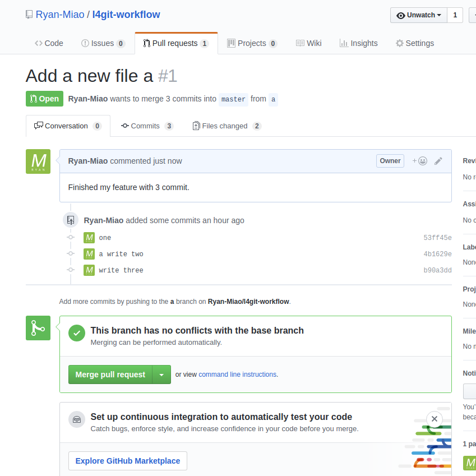476x476 pixels.
Task: Open the Unwatch dropdown
Action: [419, 15]
